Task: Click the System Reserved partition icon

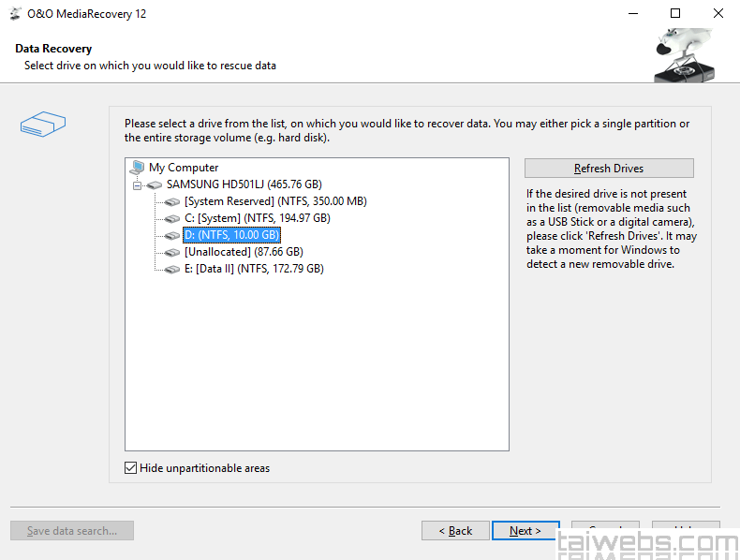Action: (x=172, y=201)
